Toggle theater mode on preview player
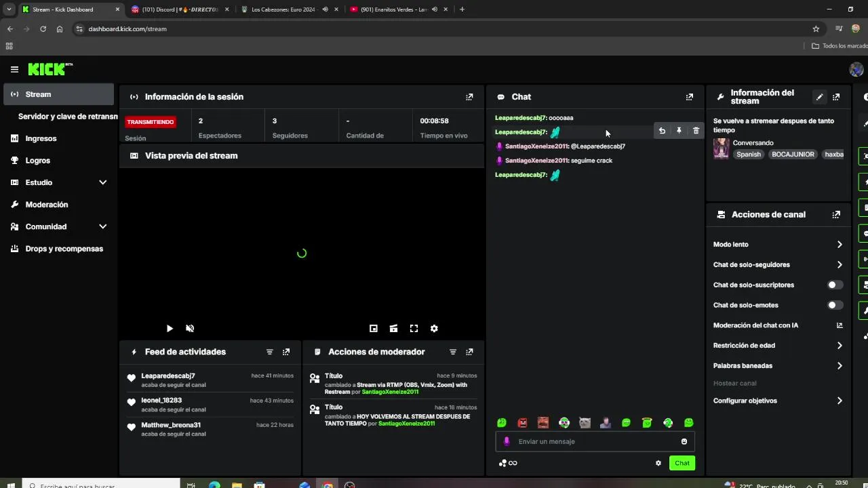Screen dimensions: 868x488 coord(393,328)
